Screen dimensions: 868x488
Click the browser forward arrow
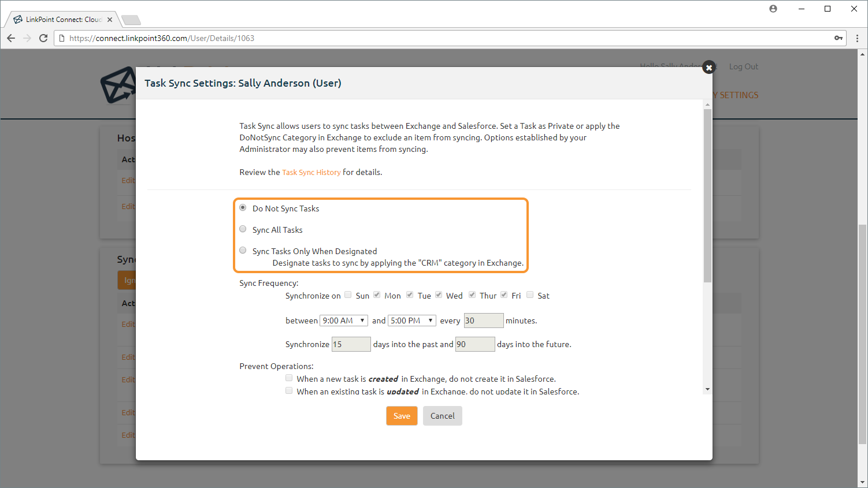27,38
